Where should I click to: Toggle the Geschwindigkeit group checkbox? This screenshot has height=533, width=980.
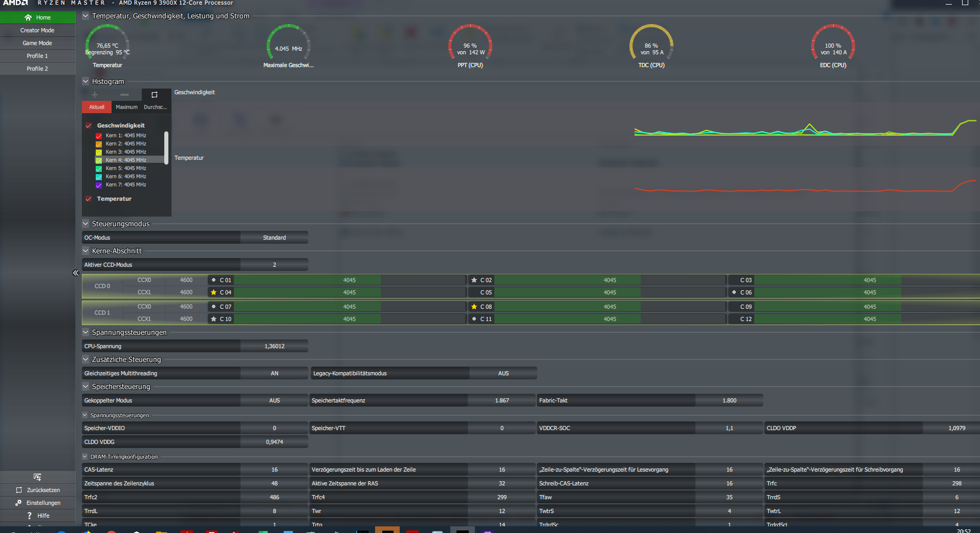pos(89,125)
